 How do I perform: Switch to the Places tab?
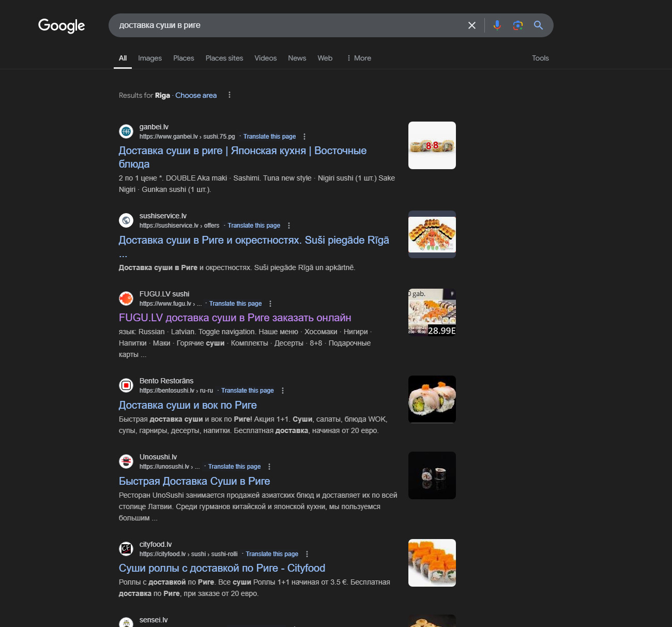click(x=184, y=58)
